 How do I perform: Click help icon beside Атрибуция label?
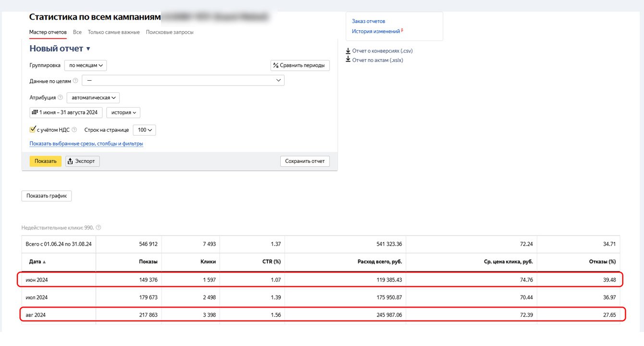pos(60,98)
